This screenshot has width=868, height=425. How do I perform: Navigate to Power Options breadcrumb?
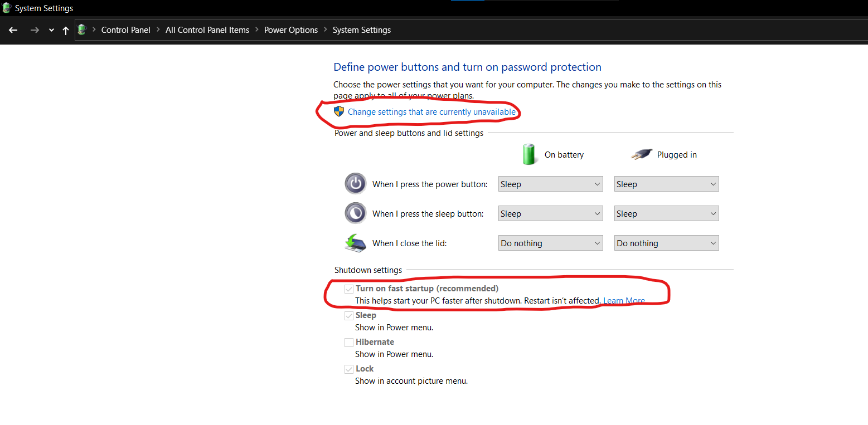[x=291, y=30]
